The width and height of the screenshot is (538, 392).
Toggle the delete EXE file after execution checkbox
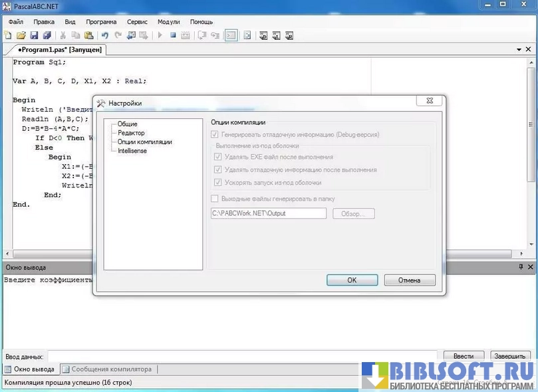pyautogui.click(x=218, y=157)
